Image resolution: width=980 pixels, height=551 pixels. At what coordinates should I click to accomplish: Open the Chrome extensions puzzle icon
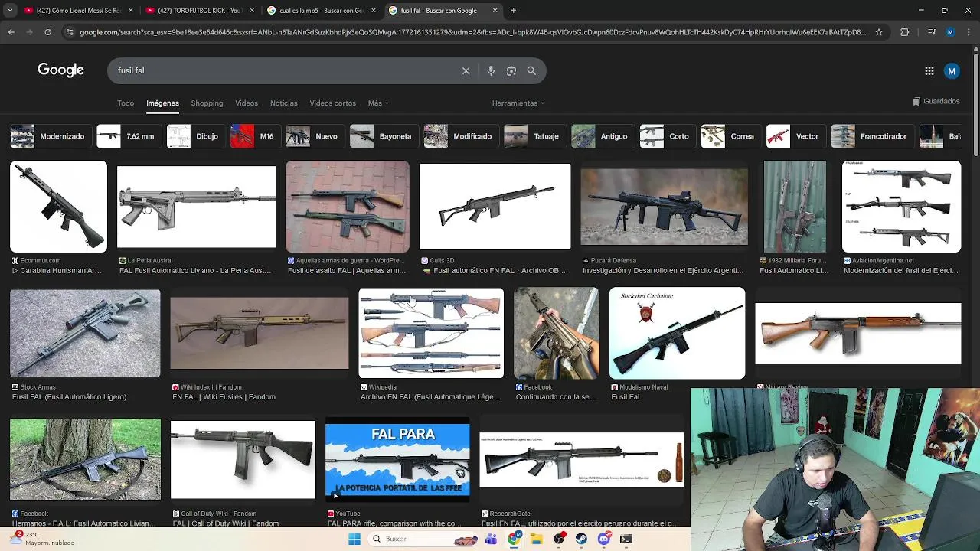[905, 32]
